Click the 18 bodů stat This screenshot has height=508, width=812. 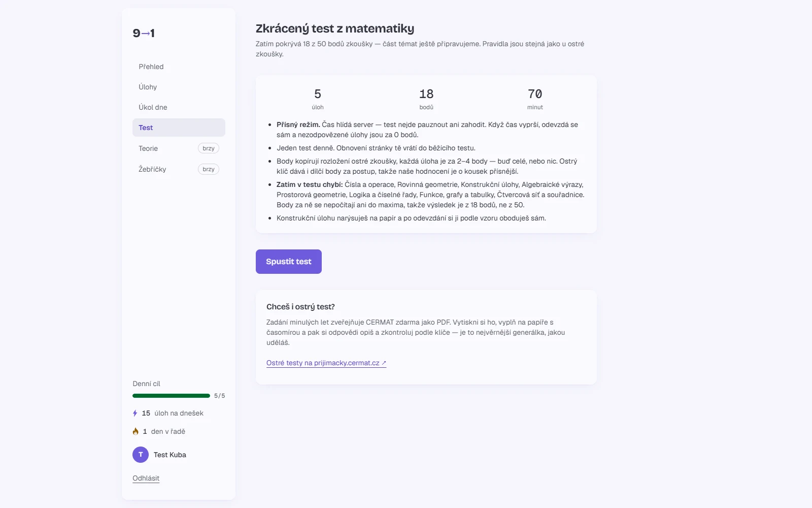[x=426, y=99]
